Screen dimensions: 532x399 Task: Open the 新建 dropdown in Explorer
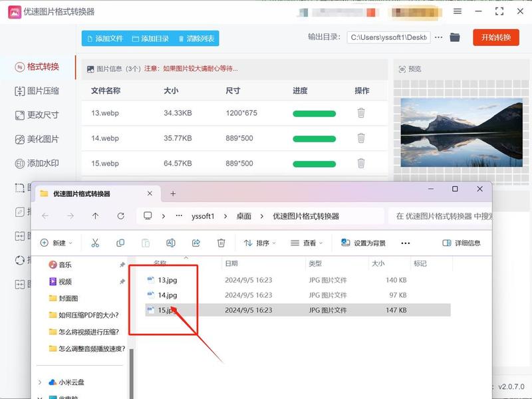57,243
